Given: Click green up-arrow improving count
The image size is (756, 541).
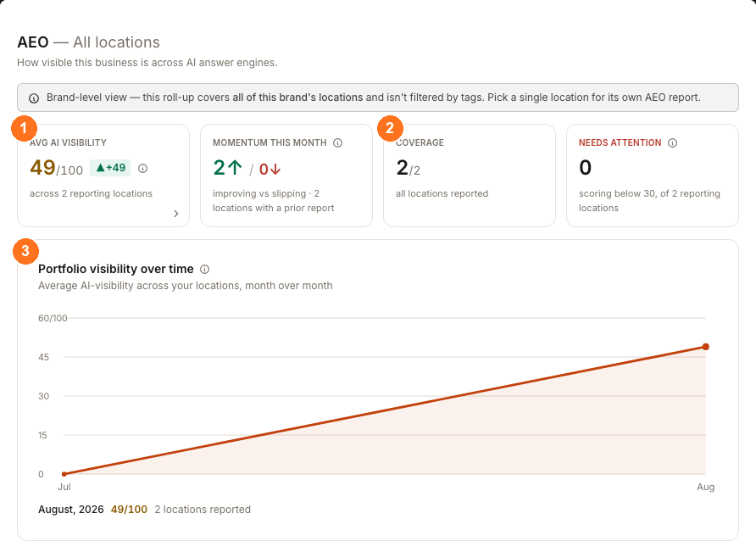Looking at the screenshot, I should (228, 168).
